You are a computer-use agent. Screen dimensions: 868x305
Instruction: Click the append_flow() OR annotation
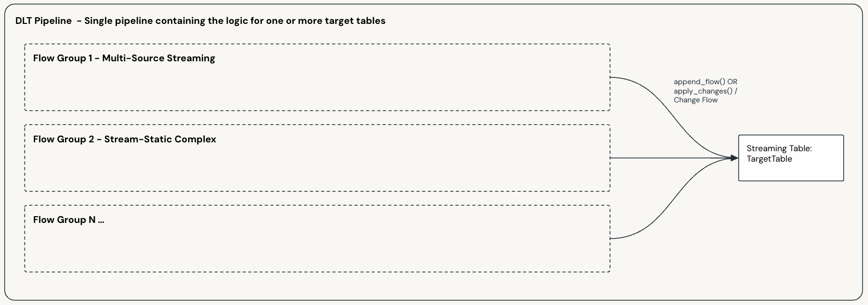tap(705, 82)
